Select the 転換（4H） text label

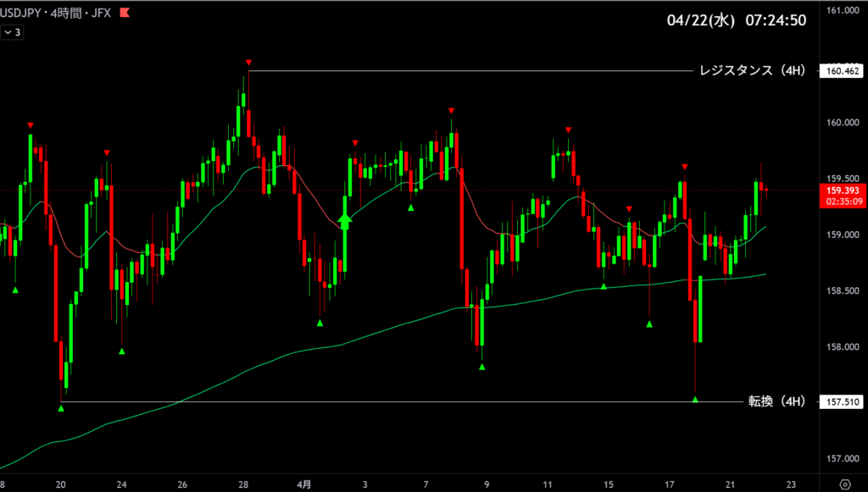pyautogui.click(x=775, y=401)
